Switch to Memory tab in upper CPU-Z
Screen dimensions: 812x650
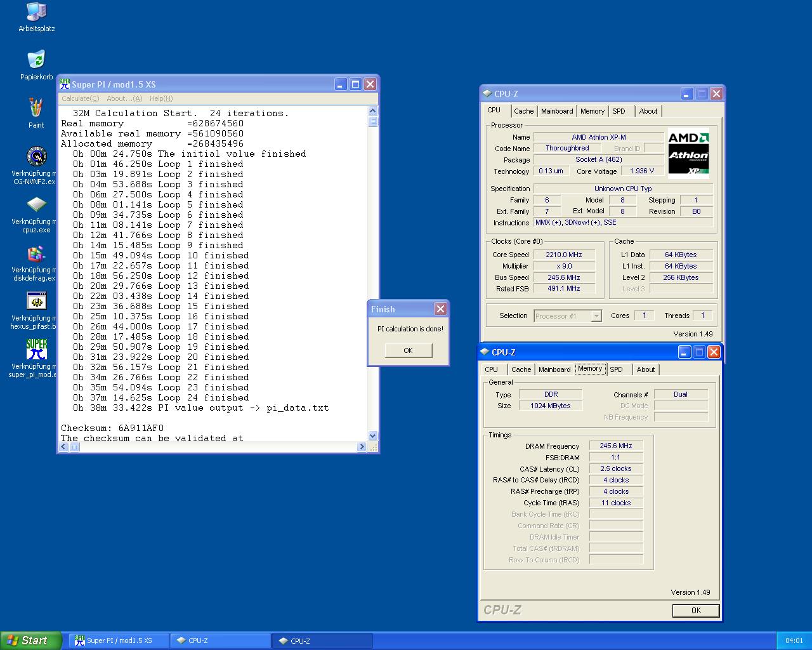coord(593,111)
